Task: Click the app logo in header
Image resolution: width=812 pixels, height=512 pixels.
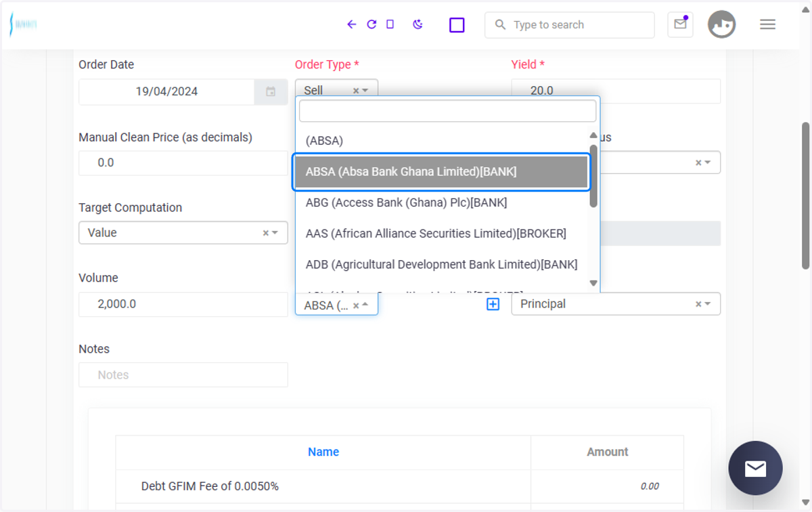Action: tap(23, 24)
